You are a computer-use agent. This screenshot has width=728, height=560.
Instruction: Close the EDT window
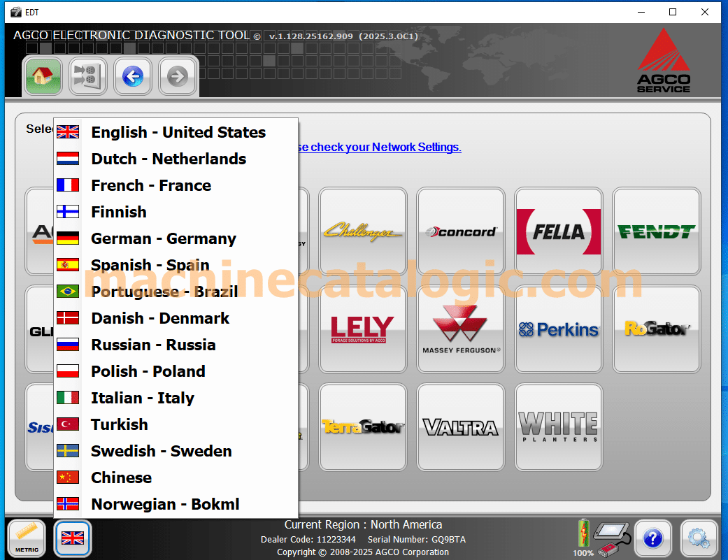[x=704, y=12]
